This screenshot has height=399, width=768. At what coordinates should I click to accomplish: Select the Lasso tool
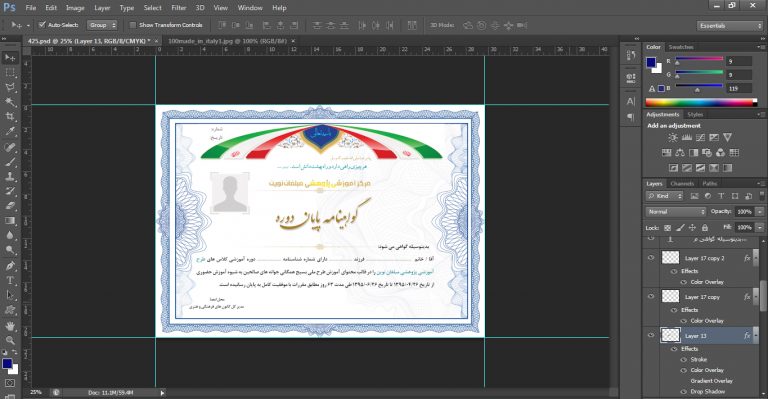pyautogui.click(x=10, y=87)
